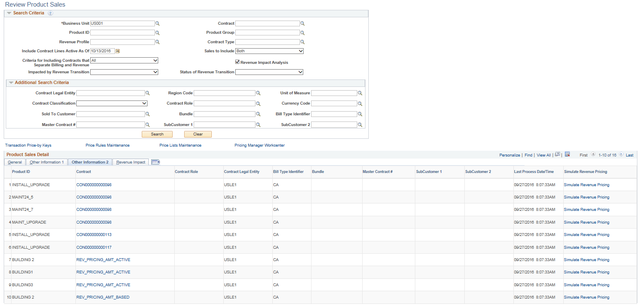This screenshot has height=306, width=644.
Task: Click the show-all-columns icon after Revenue Impact tab
Action: point(155,162)
